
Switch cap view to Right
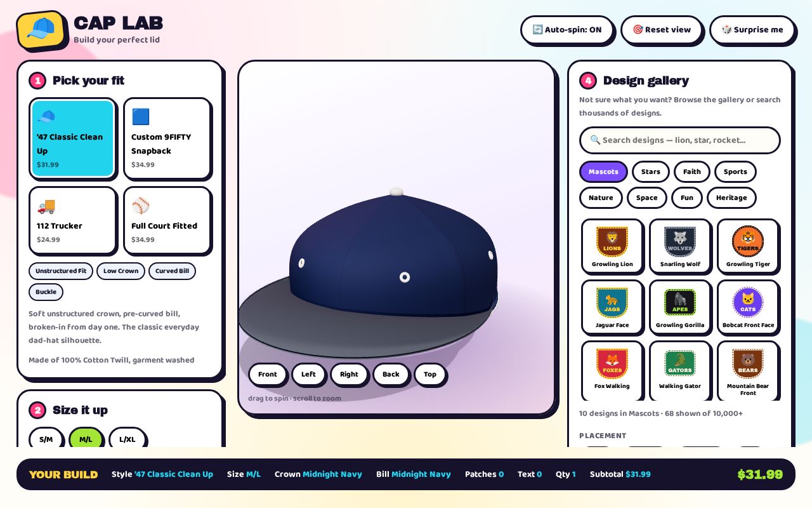349,374
